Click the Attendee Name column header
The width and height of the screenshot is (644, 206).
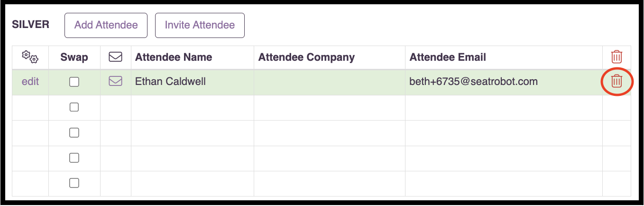[x=174, y=57]
